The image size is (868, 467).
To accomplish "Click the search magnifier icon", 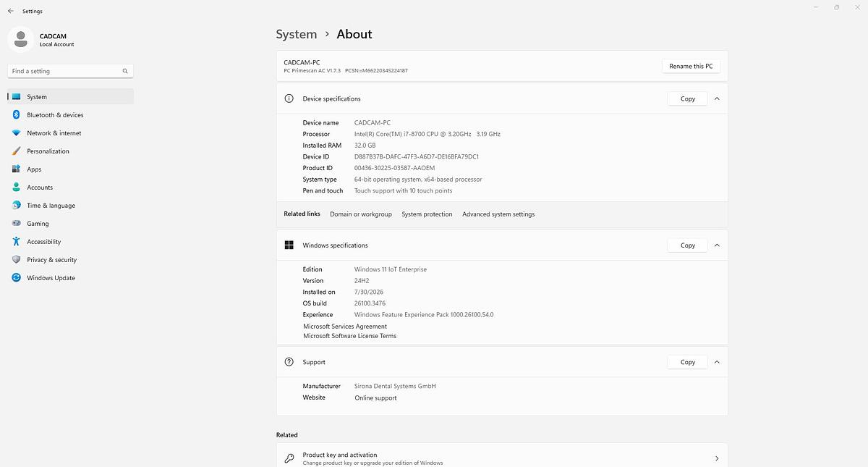I will (125, 71).
